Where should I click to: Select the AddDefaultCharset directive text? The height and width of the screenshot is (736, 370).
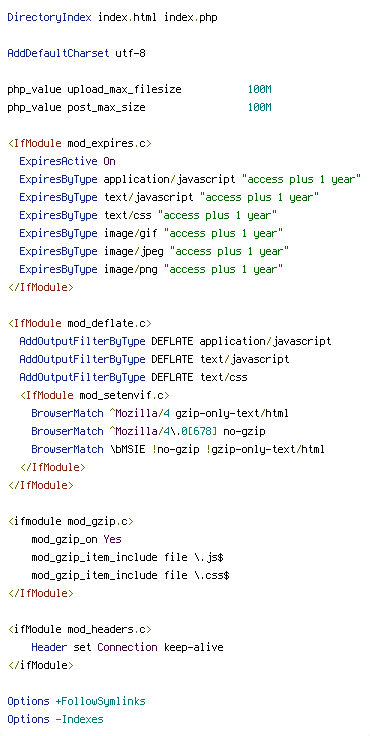click(x=58, y=54)
